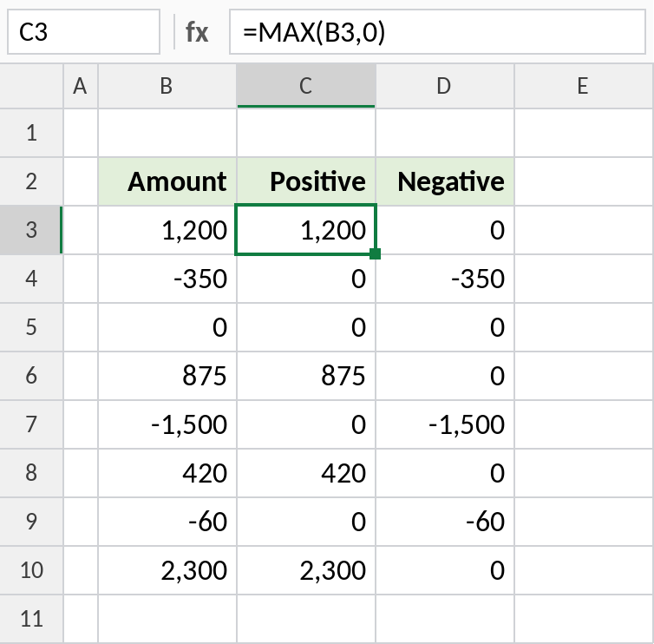Select empty cell B11

click(167, 619)
